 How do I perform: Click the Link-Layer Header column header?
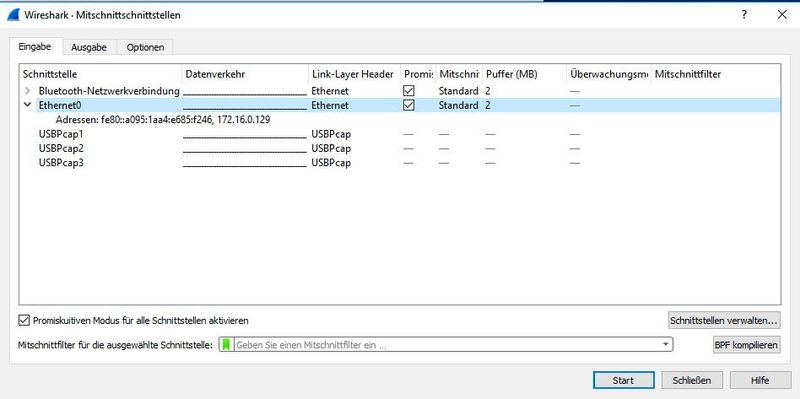354,74
